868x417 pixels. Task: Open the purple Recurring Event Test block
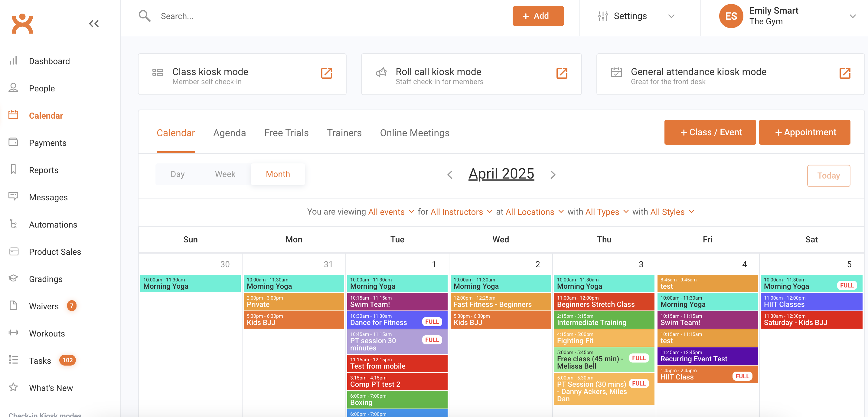pos(707,356)
